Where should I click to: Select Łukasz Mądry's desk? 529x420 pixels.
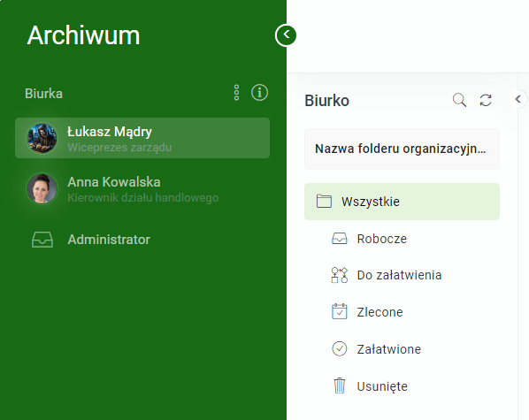click(x=142, y=138)
